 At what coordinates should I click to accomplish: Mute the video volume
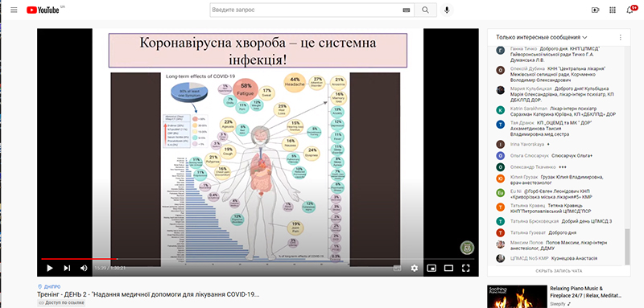click(84, 268)
